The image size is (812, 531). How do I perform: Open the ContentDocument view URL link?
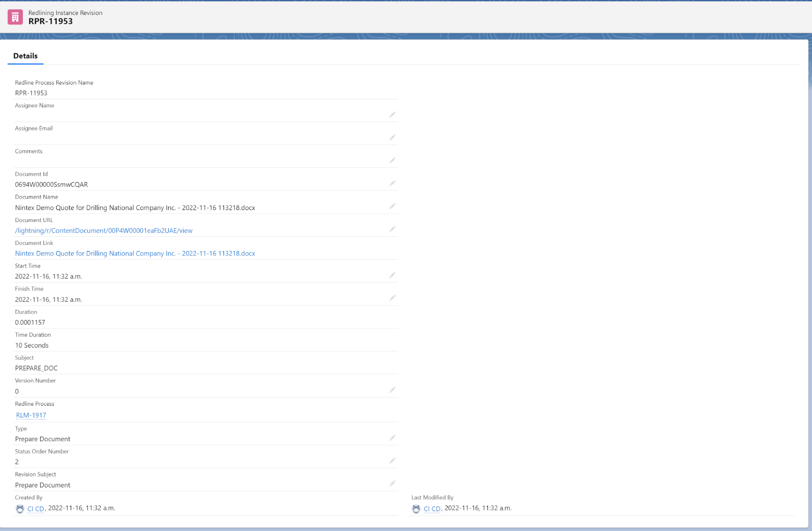(104, 231)
